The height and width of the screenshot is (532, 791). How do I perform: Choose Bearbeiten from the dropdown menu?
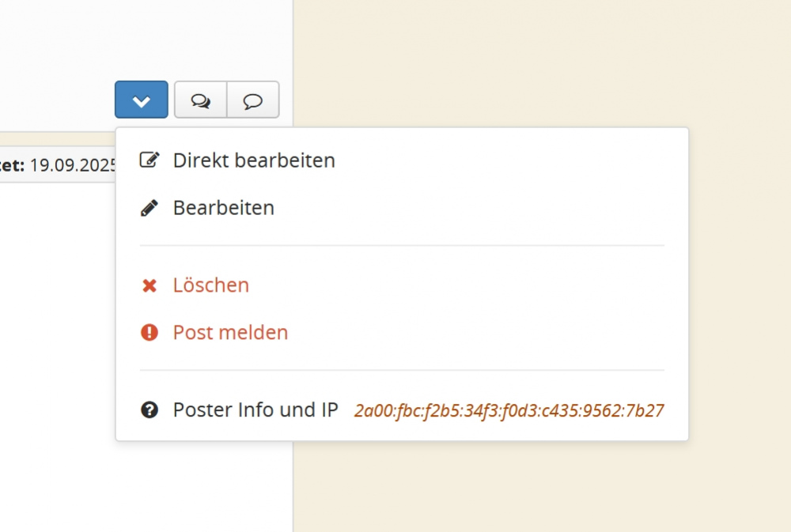click(x=224, y=208)
